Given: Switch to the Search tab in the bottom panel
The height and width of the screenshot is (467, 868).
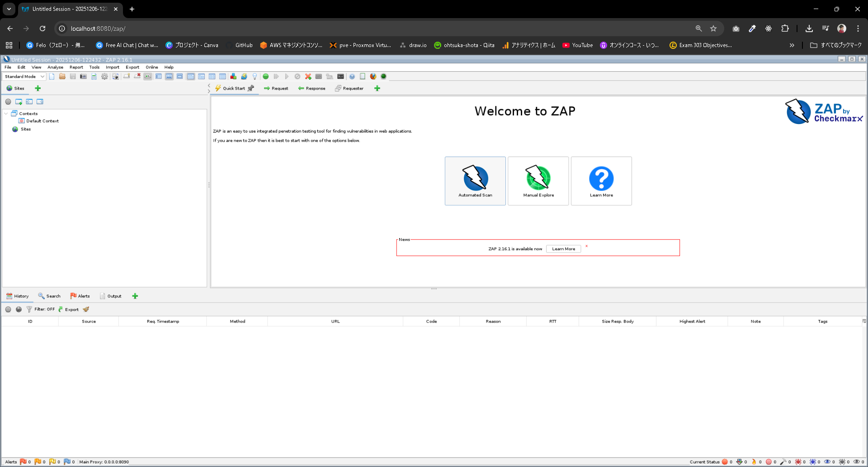Looking at the screenshot, I should click(49, 296).
